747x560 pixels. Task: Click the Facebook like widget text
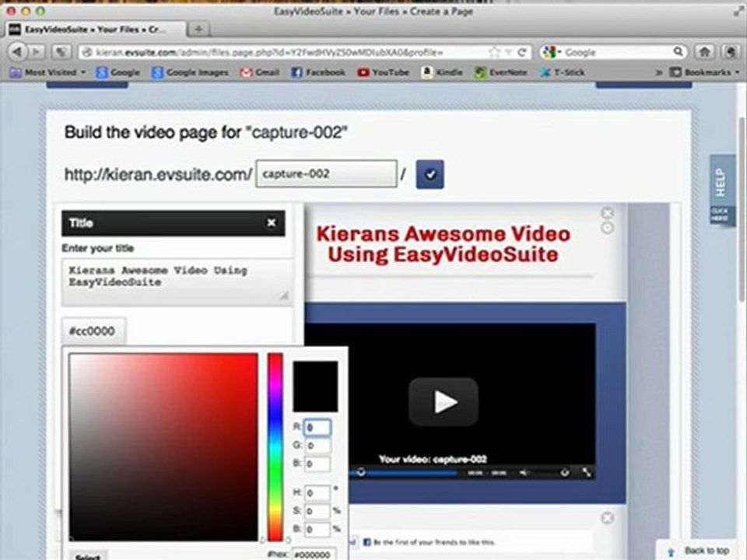tap(434, 542)
